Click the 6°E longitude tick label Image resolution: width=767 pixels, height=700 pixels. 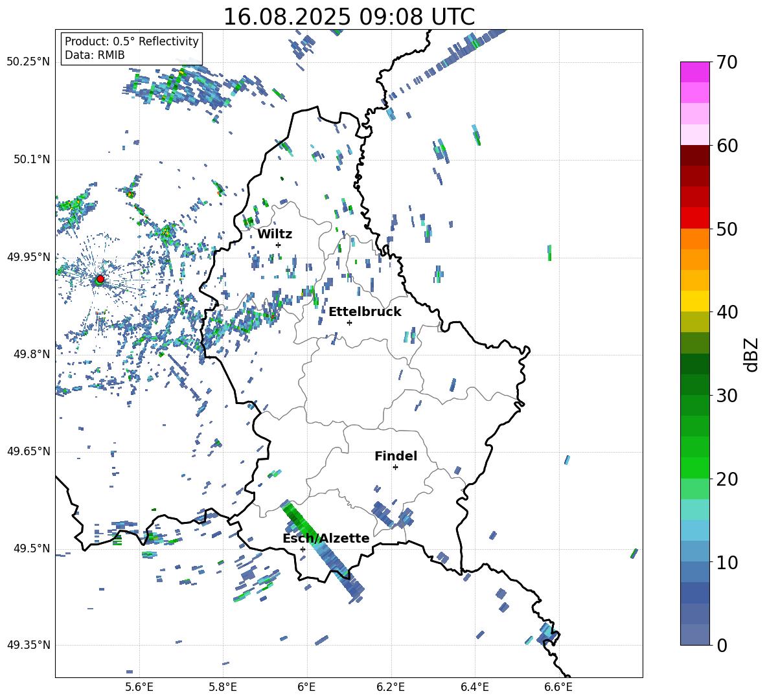(x=306, y=687)
